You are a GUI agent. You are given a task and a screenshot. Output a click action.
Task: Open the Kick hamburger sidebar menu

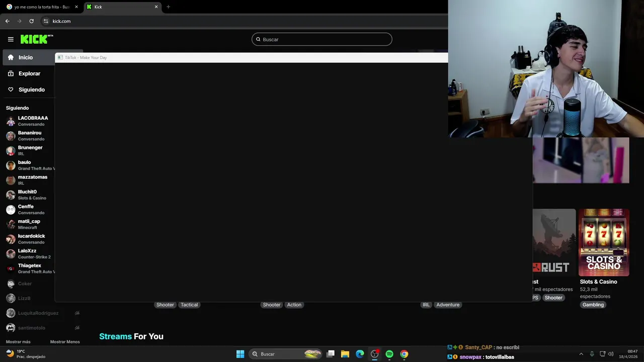tap(11, 39)
